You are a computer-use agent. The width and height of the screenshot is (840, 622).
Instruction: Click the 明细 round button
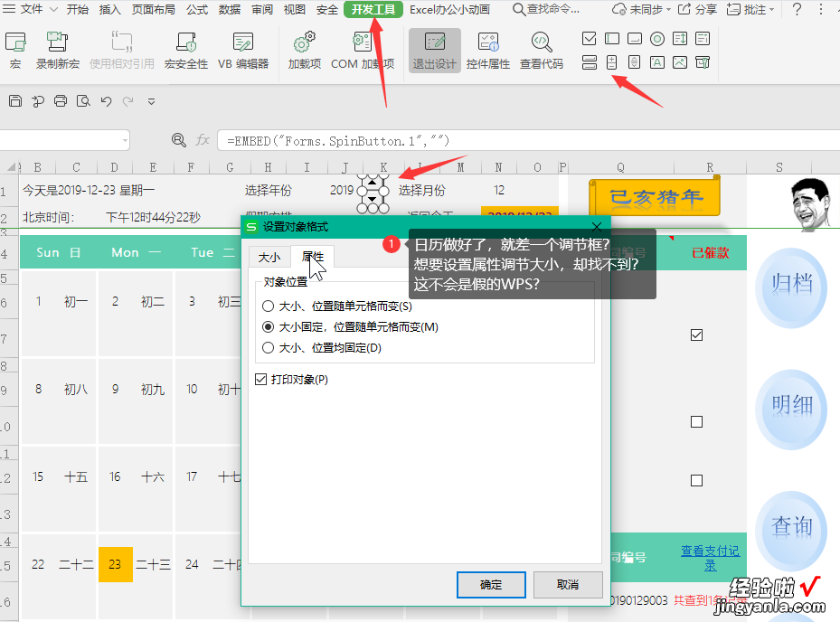[x=791, y=409]
